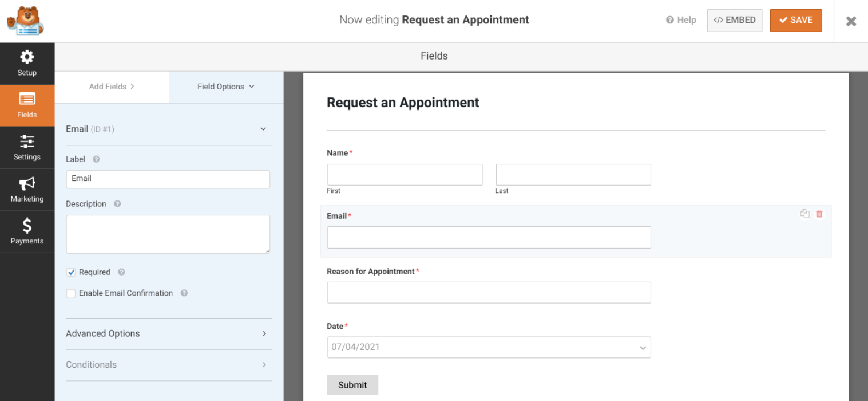Select the Field Options tab
Image resolution: width=868 pixels, height=401 pixels.
pyautogui.click(x=226, y=87)
